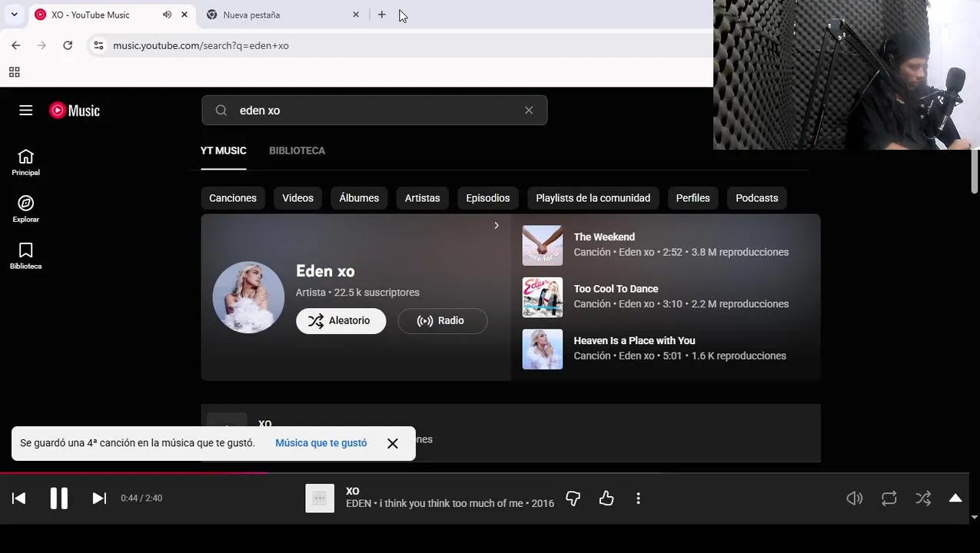Click the browser address bar URL
This screenshot has height=553, width=980.
tap(201, 45)
